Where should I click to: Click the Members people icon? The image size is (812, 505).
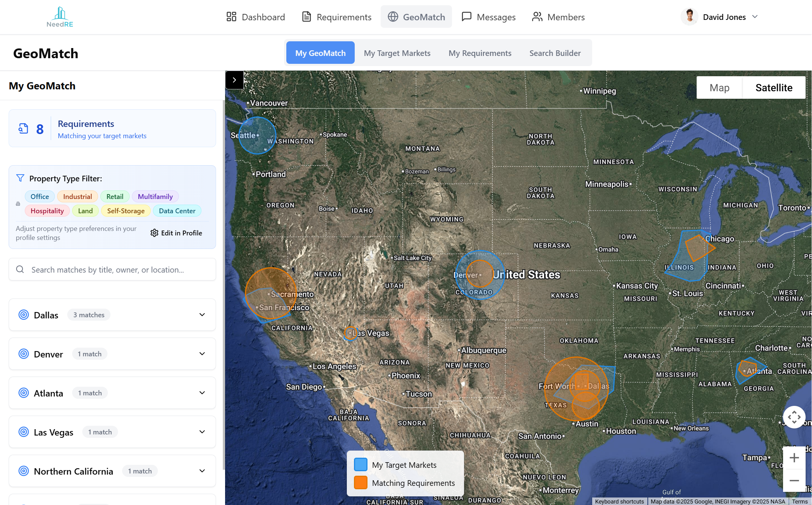[537, 17]
